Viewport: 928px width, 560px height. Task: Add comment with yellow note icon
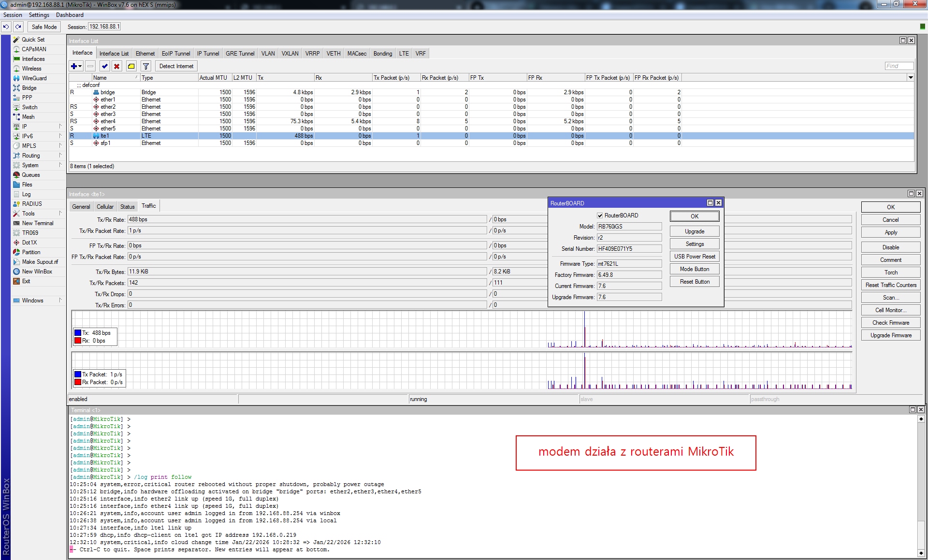tap(131, 66)
